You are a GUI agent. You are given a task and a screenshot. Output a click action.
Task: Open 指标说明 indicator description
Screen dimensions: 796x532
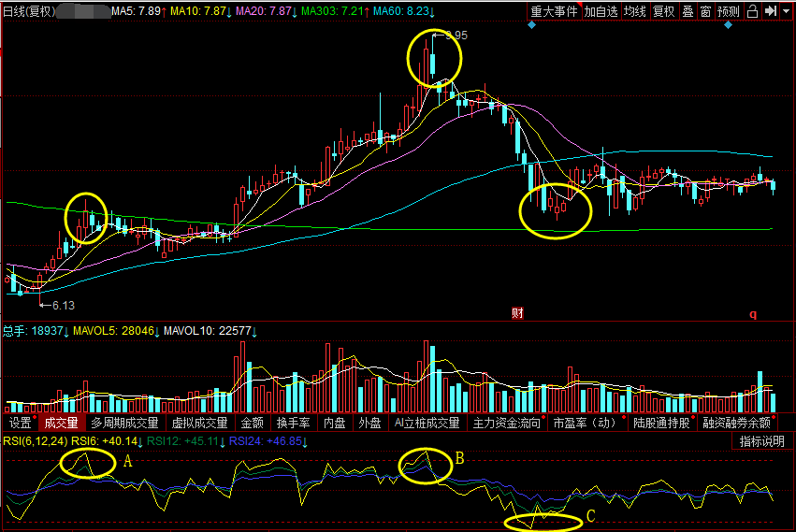(762, 441)
